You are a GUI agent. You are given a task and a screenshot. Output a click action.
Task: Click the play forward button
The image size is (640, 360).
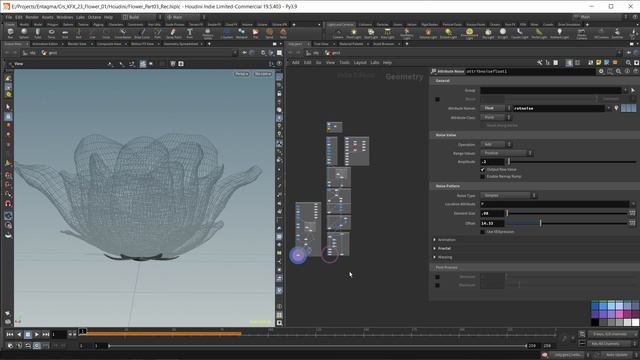point(37,334)
